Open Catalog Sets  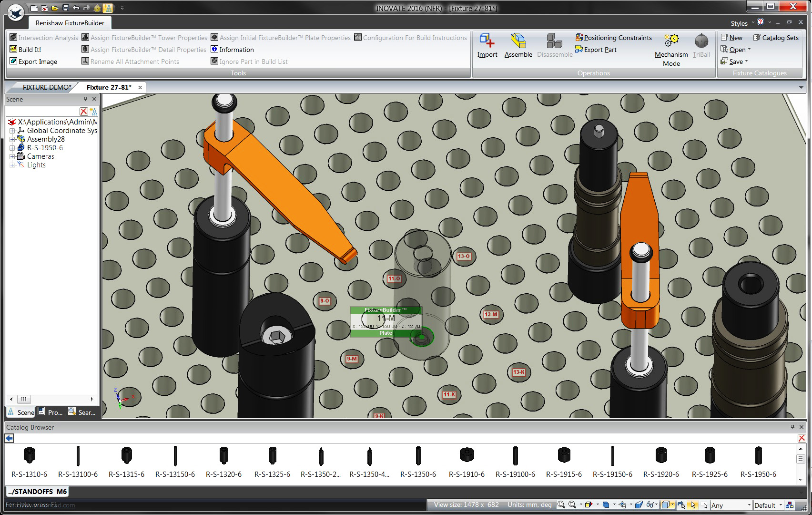(x=775, y=38)
